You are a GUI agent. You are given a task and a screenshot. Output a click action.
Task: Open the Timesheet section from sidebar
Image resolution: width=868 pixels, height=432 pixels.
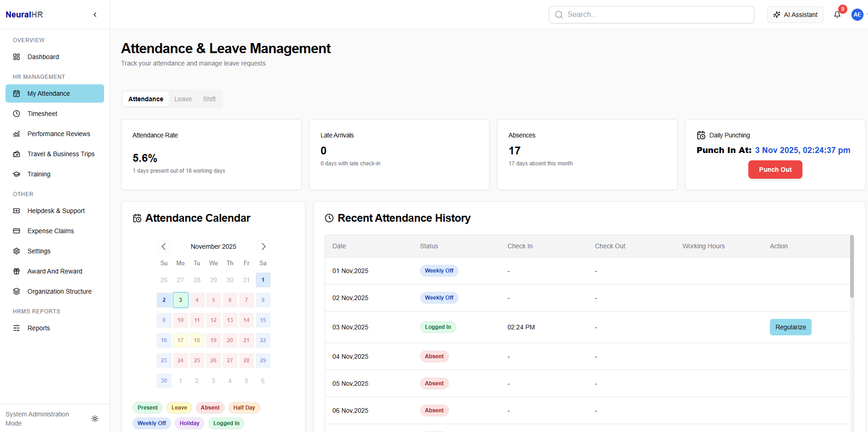click(x=42, y=114)
